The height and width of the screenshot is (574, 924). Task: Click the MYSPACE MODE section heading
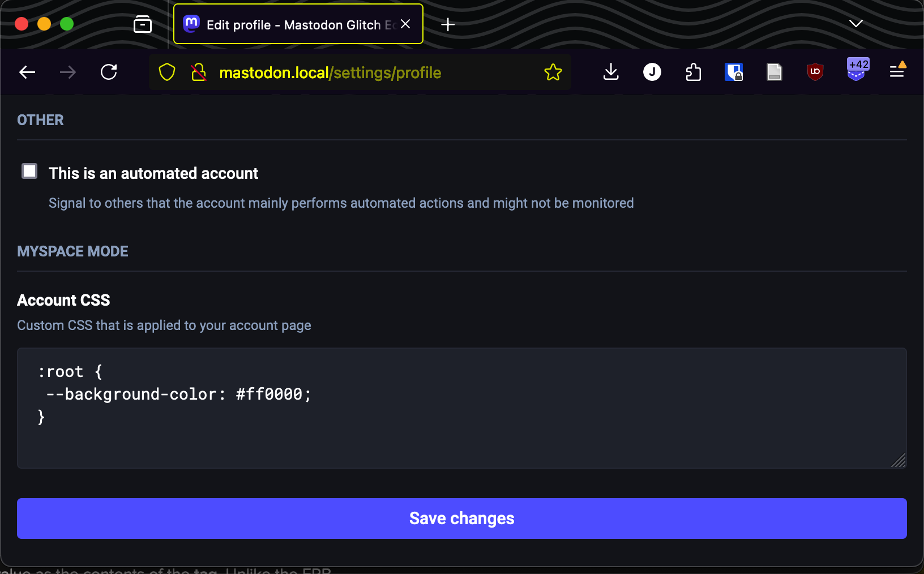[x=72, y=251]
